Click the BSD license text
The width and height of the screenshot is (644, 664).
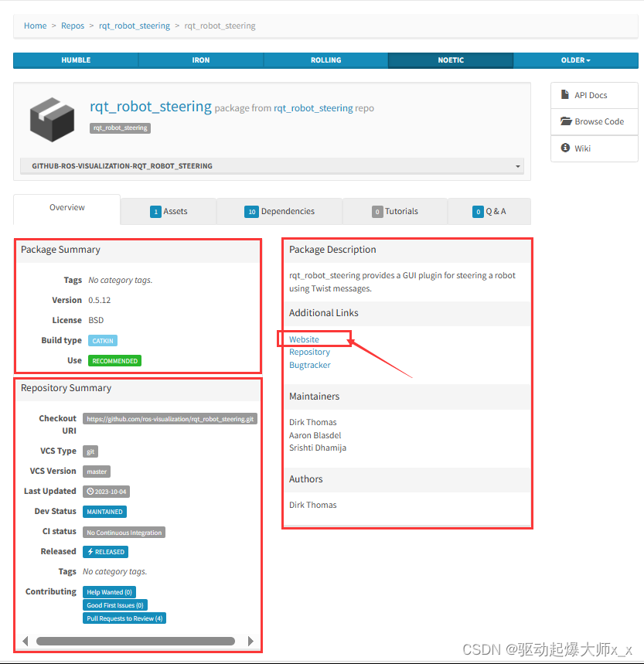96,320
